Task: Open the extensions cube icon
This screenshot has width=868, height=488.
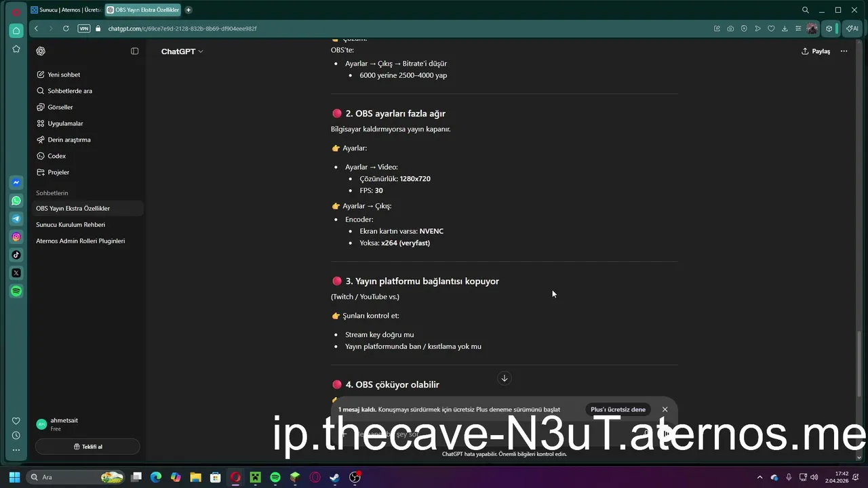Action: [x=829, y=28]
